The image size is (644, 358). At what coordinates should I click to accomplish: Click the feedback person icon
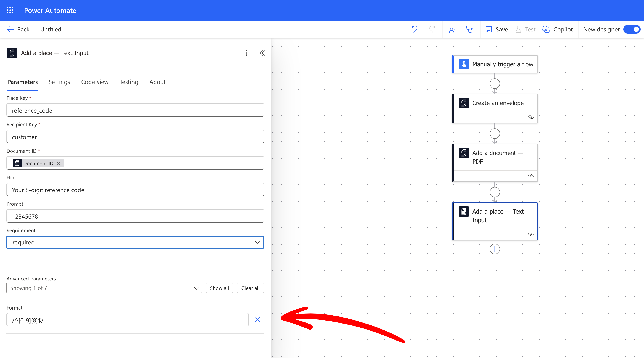pyautogui.click(x=452, y=29)
